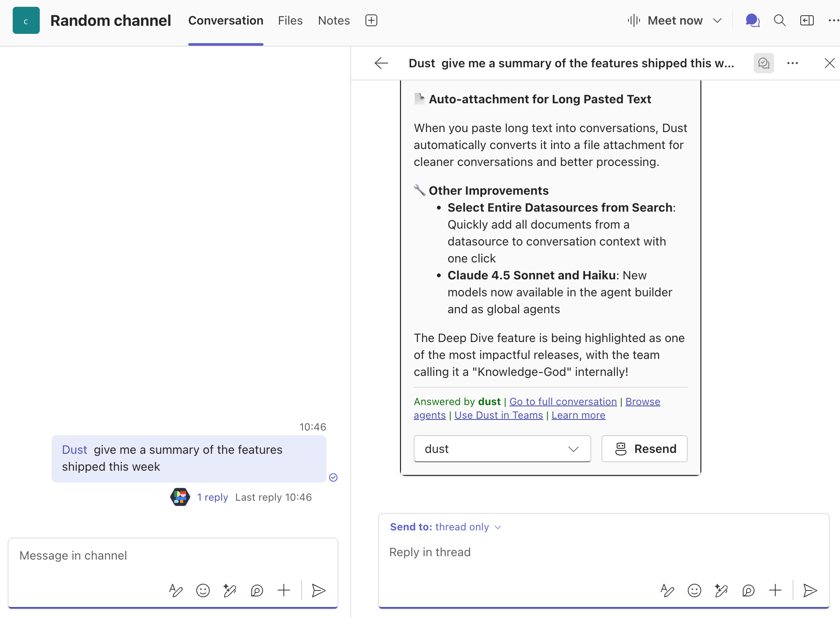This screenshot has width=840, height=618.
Task: Open the Notes tab
Action: coord(334,20)
